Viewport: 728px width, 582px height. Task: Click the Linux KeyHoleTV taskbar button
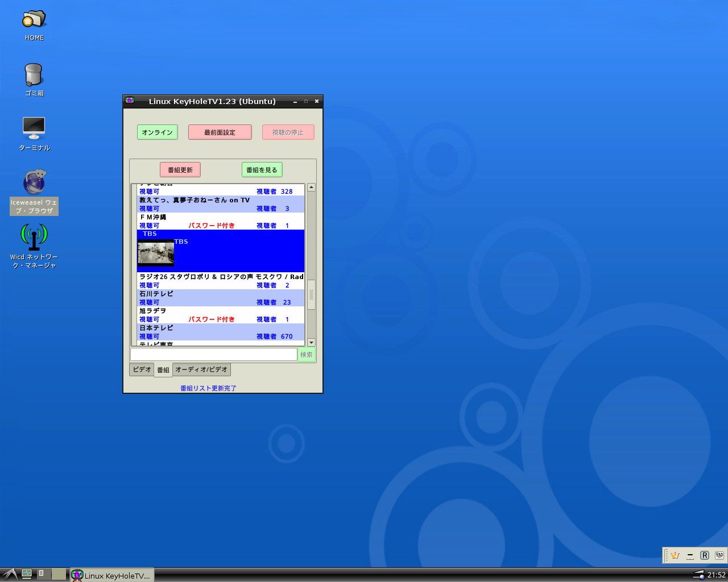(111, 575)
